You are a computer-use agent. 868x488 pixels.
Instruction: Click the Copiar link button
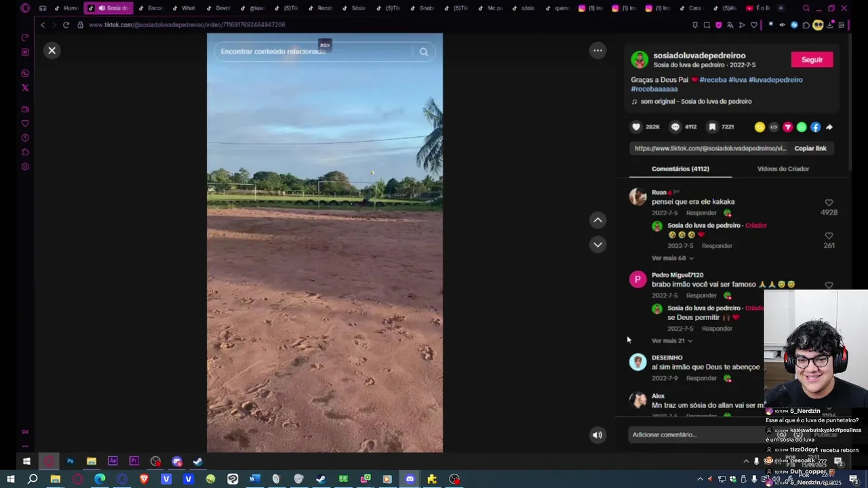810,148
